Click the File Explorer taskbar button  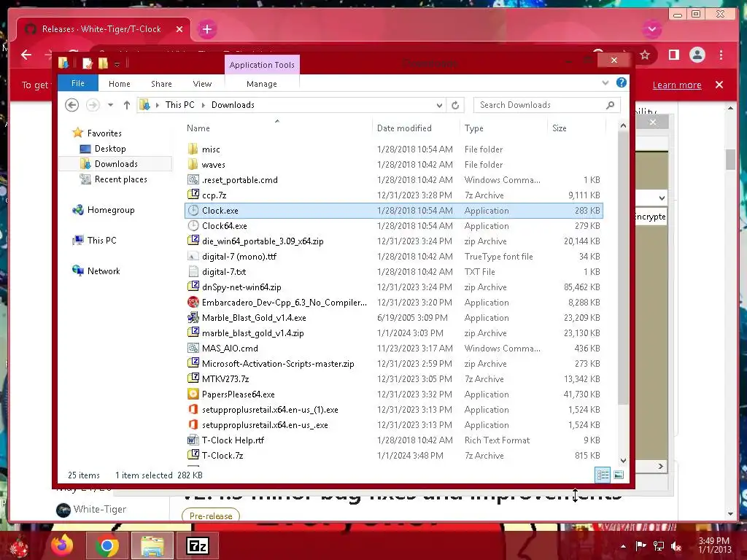coord(152,545)
